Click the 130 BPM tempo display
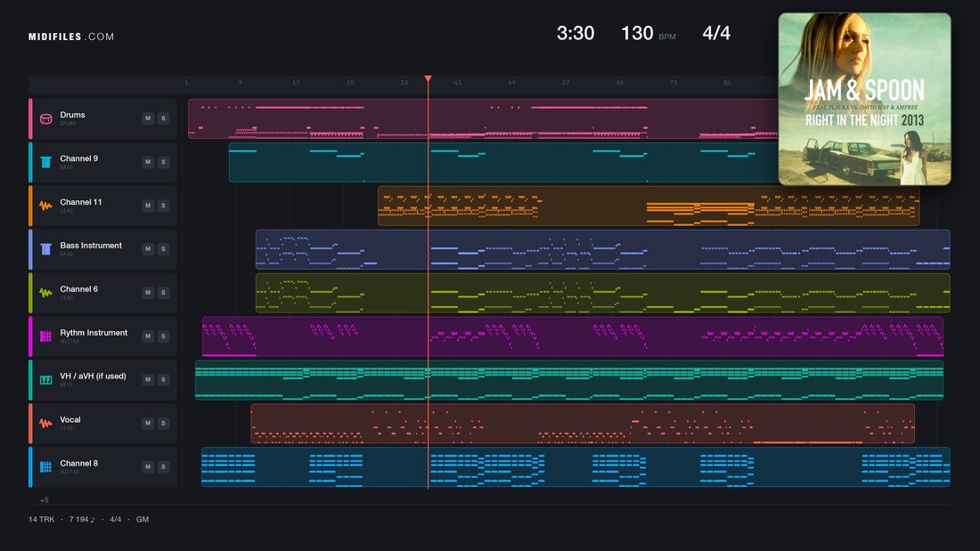Image resolution: width=980 pixels, height=551 pixels. [648, 33]
